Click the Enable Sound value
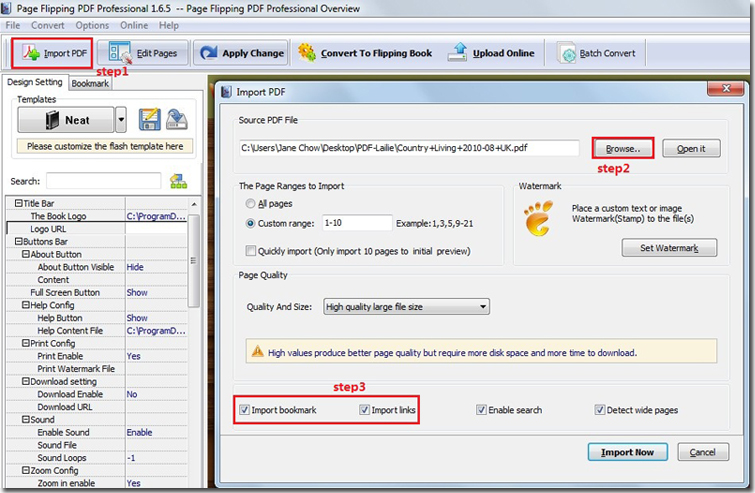Screen dimensions: 755x493 coord(140,432)
